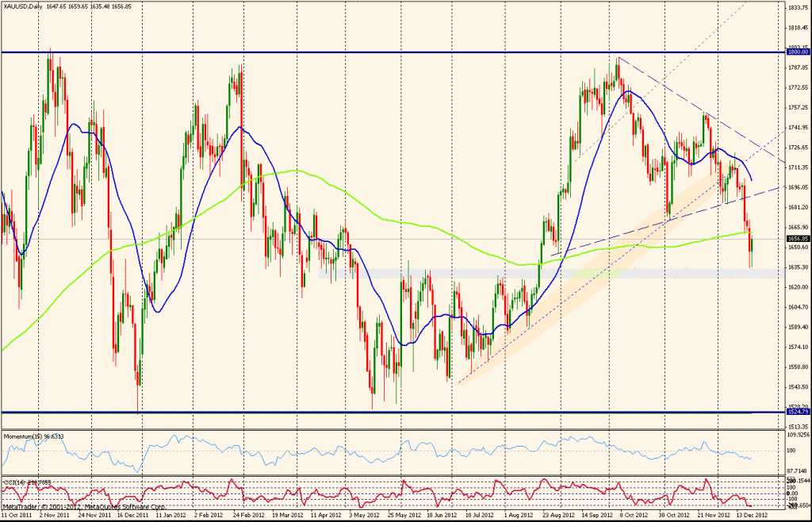812x522 pixels.
Task: Click the 11 Oct 2011 date on time axis
Action: (x=16, y=514)
